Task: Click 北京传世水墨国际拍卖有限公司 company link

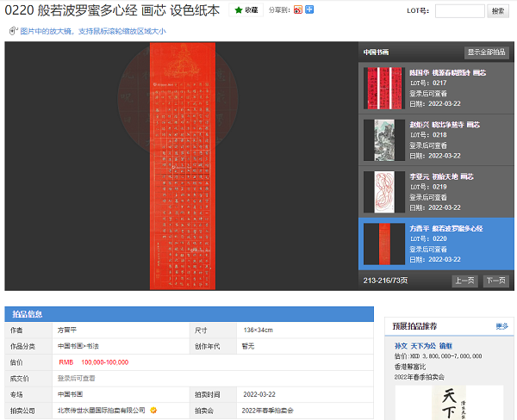Action: 101,411
